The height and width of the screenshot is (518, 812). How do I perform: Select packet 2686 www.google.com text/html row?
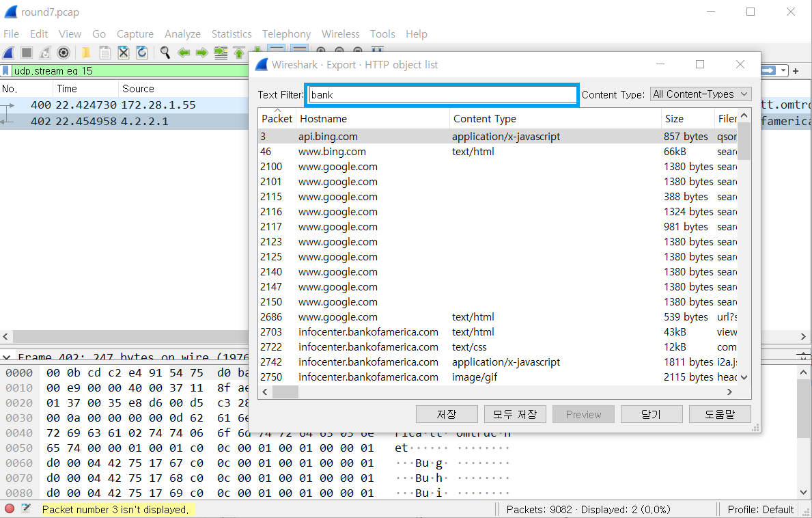click(x=498, y=316)
